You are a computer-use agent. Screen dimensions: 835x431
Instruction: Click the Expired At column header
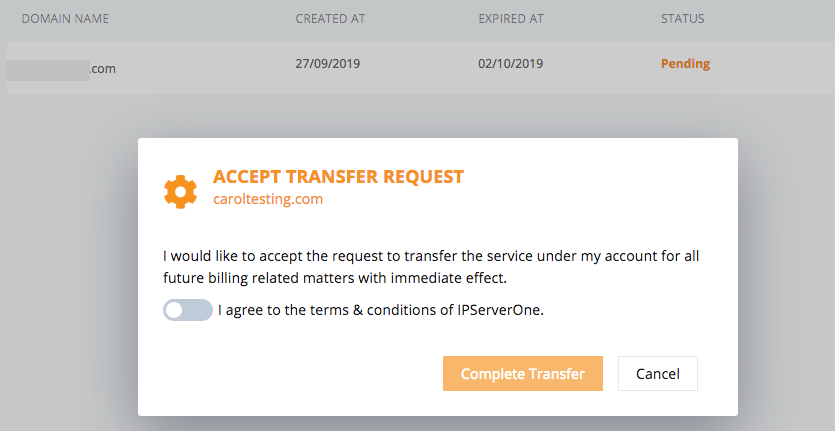coord(511,19)
